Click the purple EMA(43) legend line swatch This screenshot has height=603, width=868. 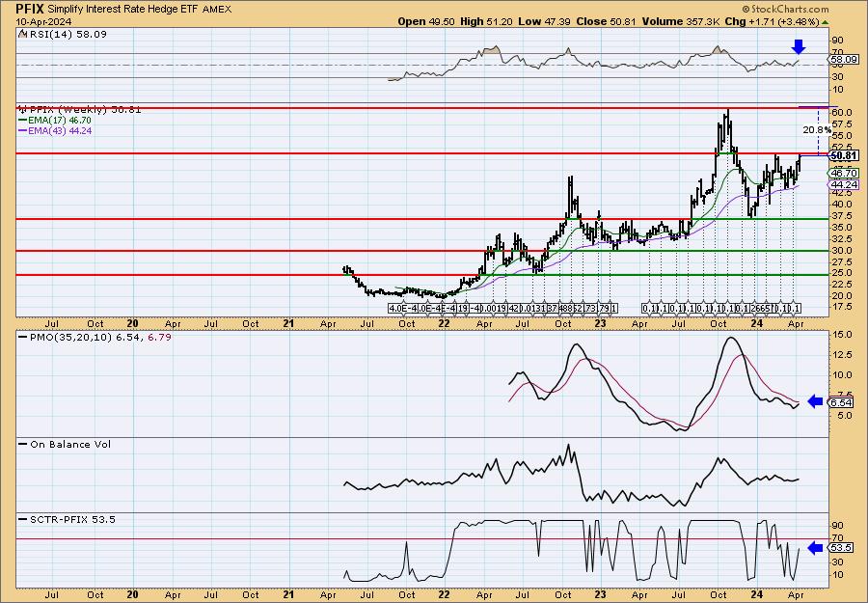click(23, 130)
